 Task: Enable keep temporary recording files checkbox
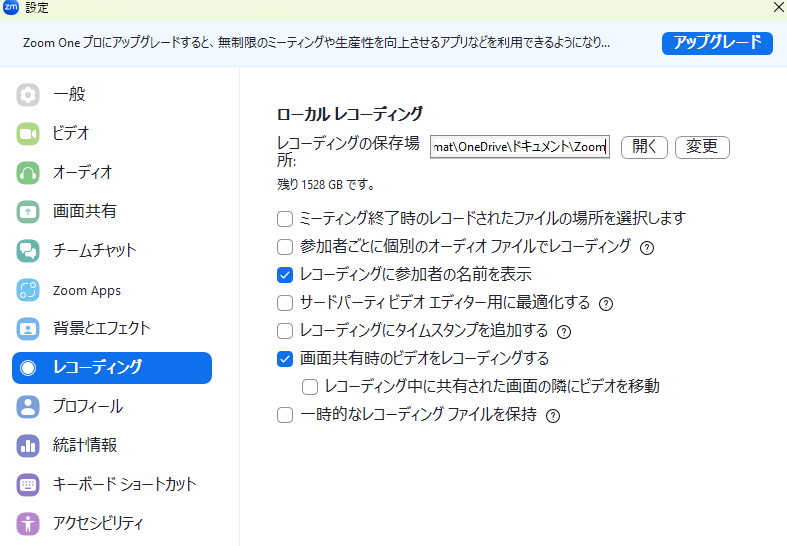coord(285,415)
